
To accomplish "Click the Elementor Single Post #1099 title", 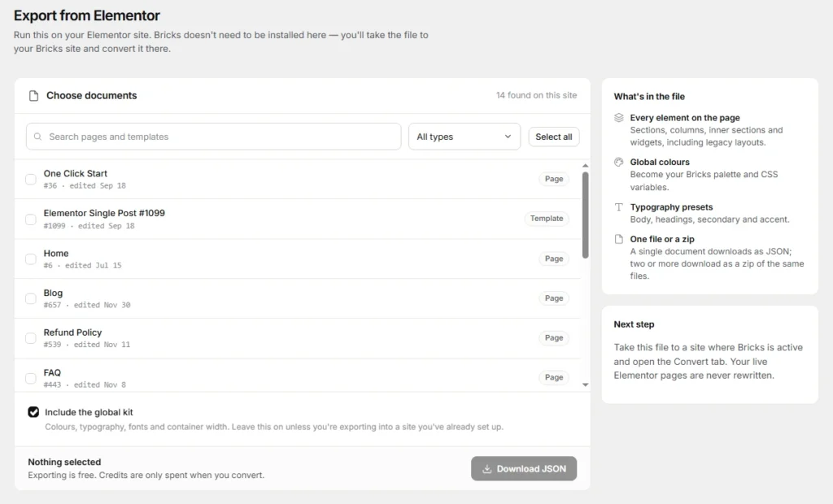I will [x=104, y=213].
